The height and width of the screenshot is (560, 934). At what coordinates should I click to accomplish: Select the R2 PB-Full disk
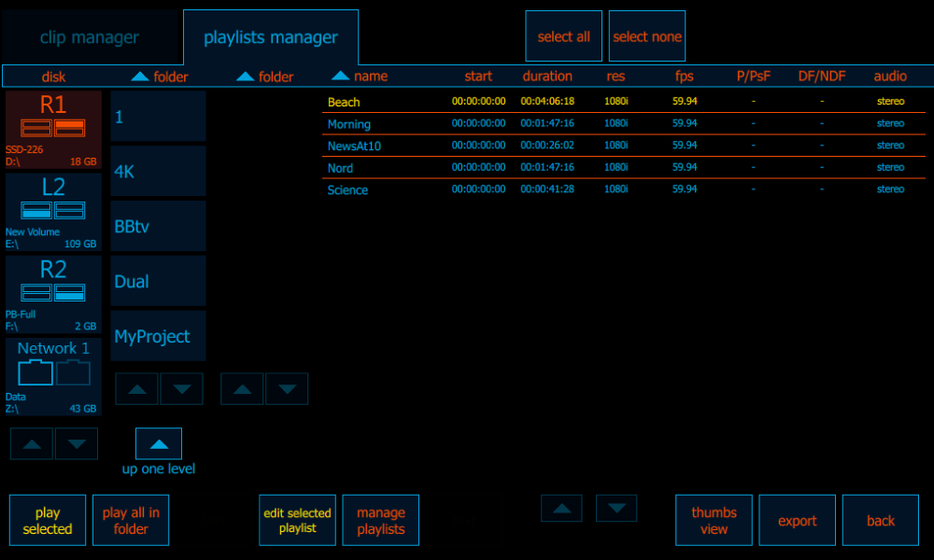click(x=53, y=294)
